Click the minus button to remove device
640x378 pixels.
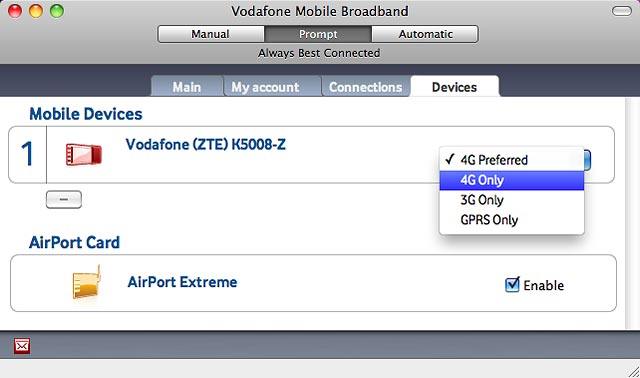click(64, 199)
